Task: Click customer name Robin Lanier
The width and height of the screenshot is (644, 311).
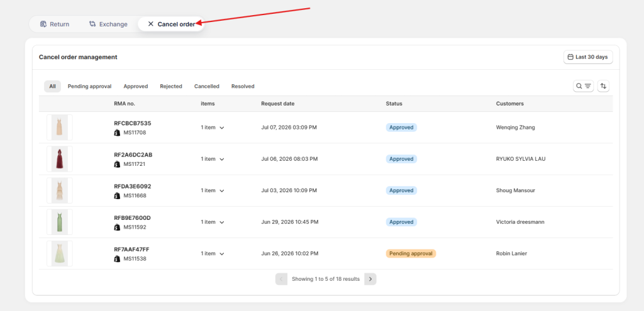Action: pyautogui.click(x=511, y=254)
